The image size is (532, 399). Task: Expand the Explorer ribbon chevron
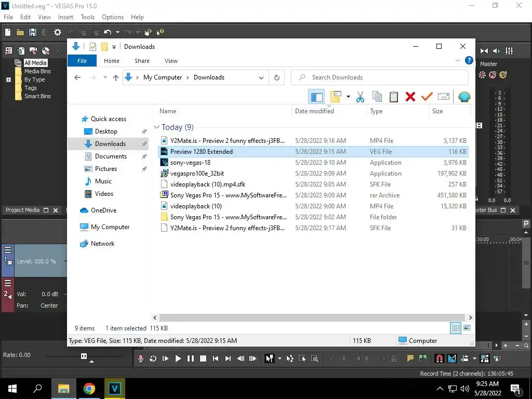pos(457,60)
